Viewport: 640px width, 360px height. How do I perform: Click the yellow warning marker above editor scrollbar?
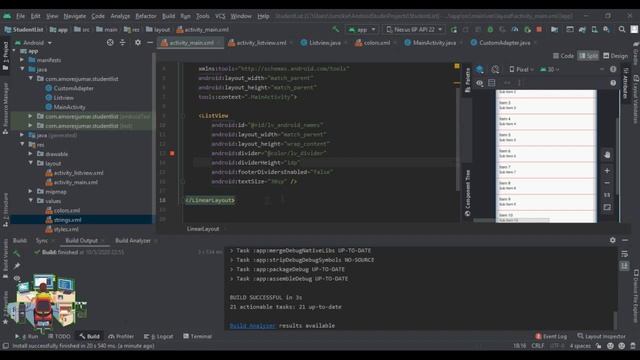[457, 66]
